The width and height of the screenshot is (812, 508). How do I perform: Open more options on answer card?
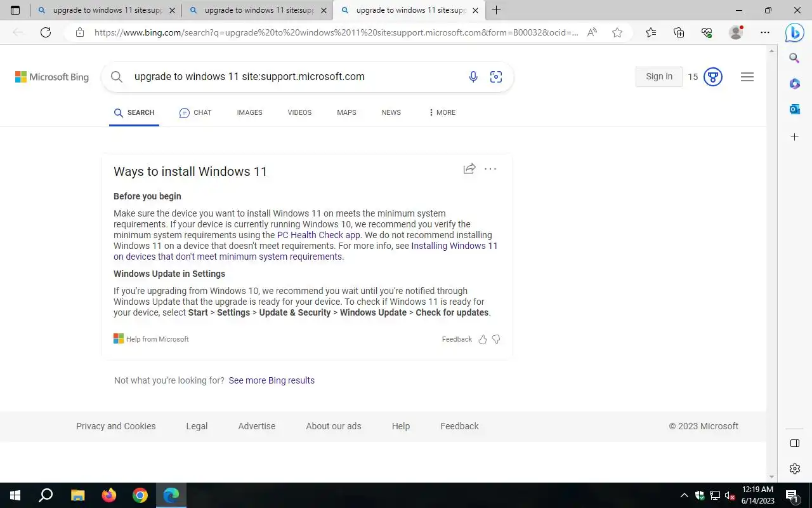point(490,169)
